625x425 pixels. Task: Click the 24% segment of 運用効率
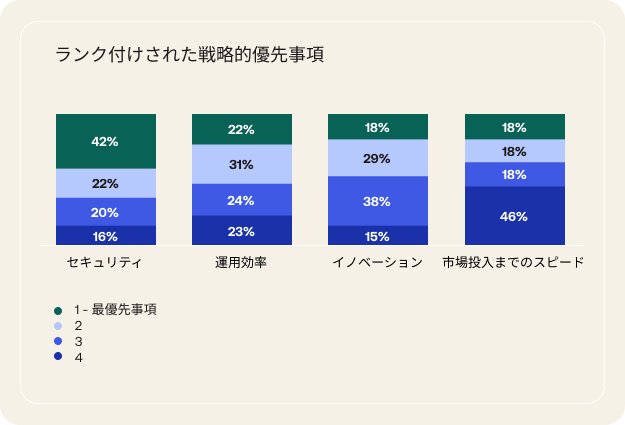[x=241, y=200]
